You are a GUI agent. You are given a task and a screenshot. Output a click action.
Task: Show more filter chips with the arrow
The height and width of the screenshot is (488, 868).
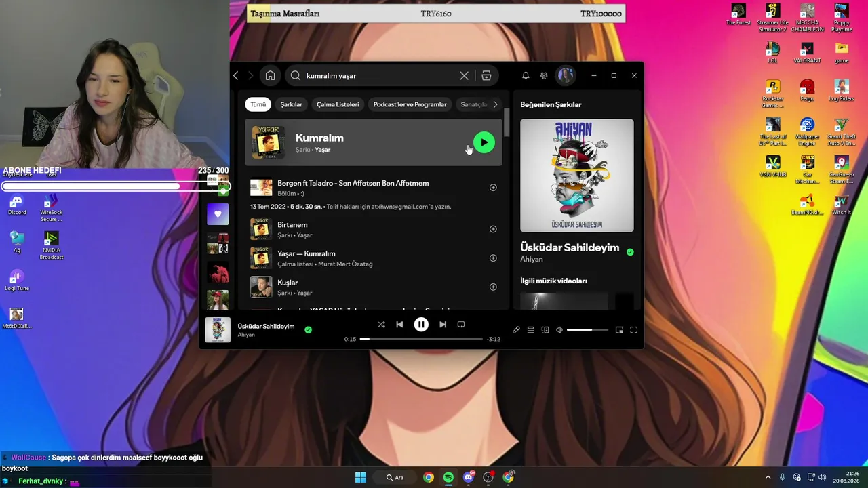tap(495, 104)
